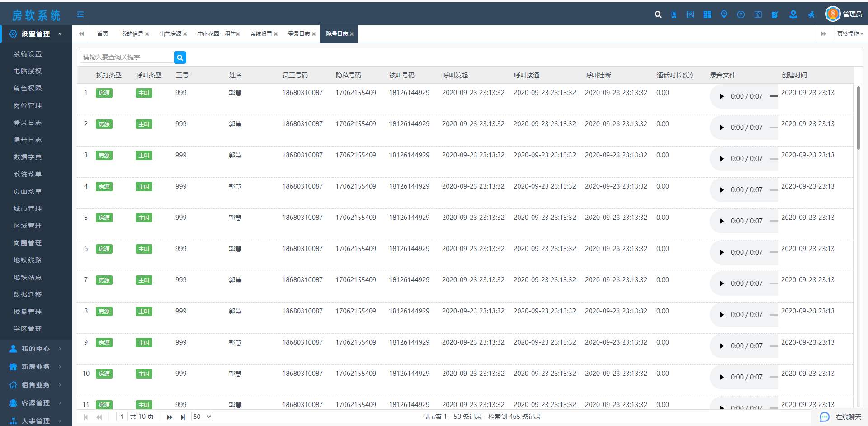Jump to last page in pagination
This screenshot has height=426, width=868.
tap(183, 417)
